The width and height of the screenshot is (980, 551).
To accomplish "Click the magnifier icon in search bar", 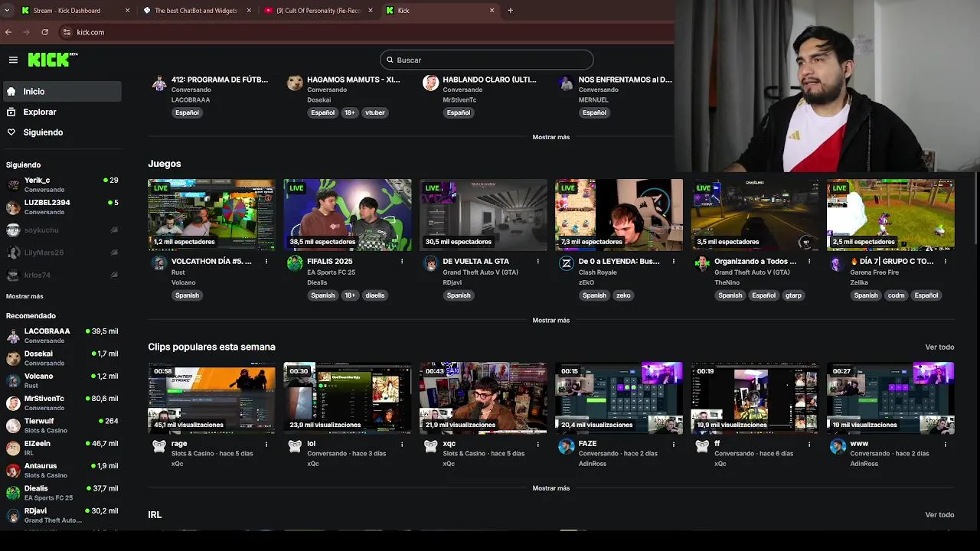I will coord(390,60).
